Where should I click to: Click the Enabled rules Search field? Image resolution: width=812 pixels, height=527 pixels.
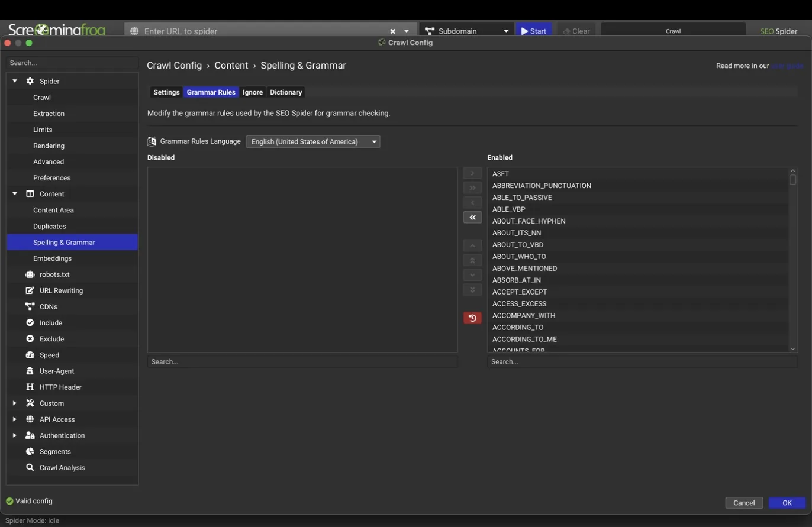643,361
